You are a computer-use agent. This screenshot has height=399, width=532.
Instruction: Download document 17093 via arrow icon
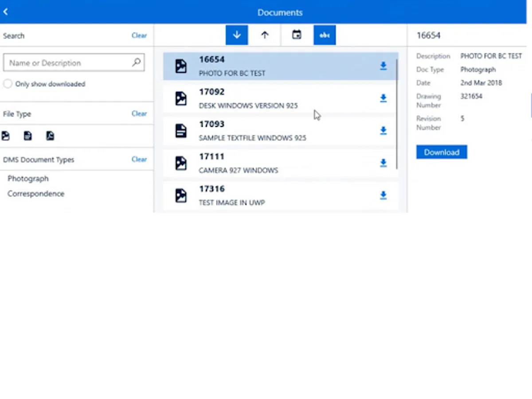pyautogui.click(x=383, y=131)
